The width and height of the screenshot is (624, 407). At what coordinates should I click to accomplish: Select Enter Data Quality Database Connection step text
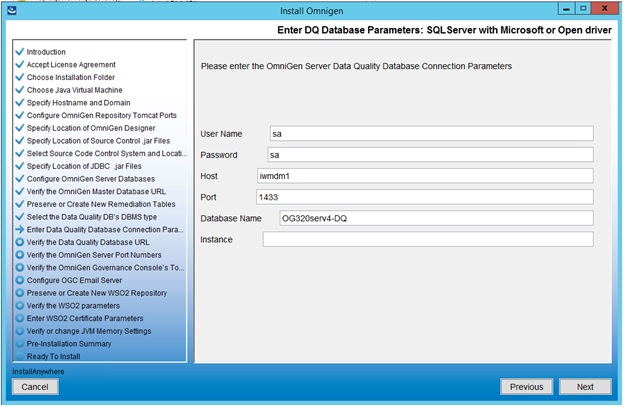[x=105, y=230]
